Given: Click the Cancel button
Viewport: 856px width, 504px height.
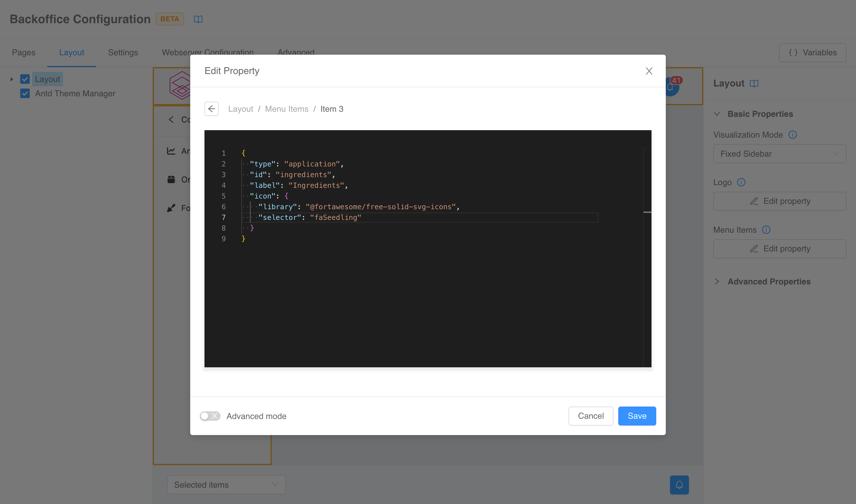Looking at the screenshot, I should click(x=590, y=416).
